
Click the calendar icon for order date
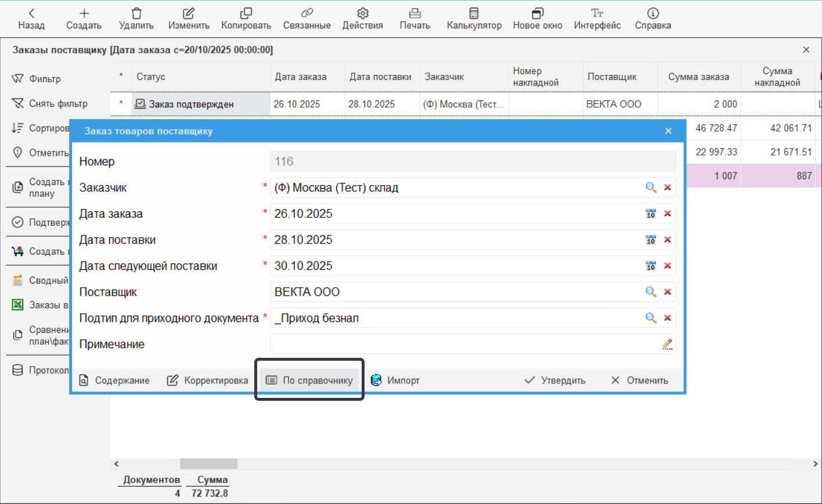pyautogui.click(x=651, y=214)
